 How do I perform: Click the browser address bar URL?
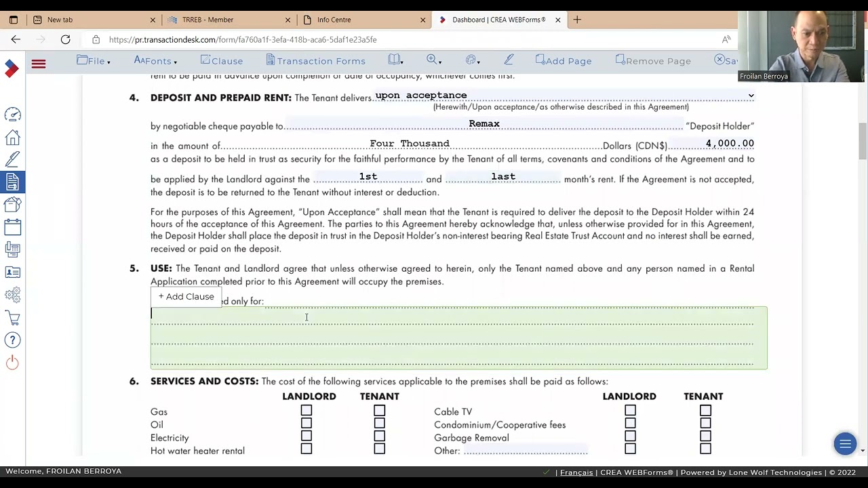tap(243, 39)
